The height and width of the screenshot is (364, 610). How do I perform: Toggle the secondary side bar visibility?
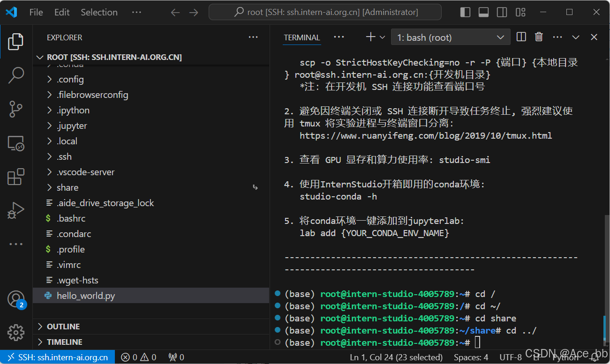coord(502,13)
